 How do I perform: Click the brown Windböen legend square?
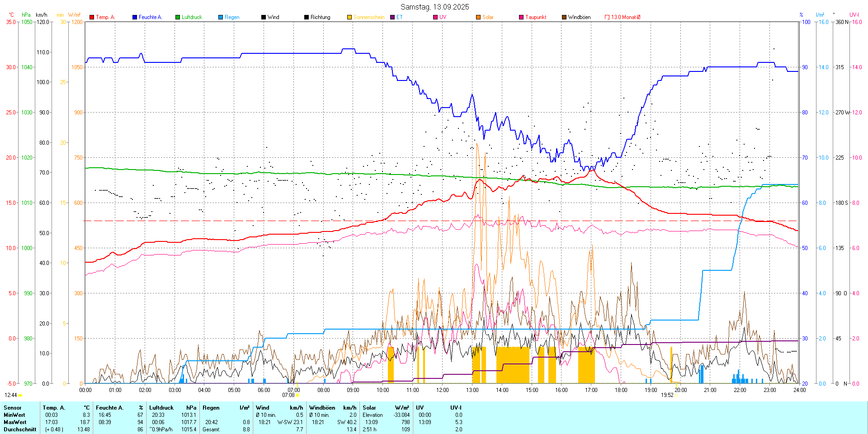564,17
